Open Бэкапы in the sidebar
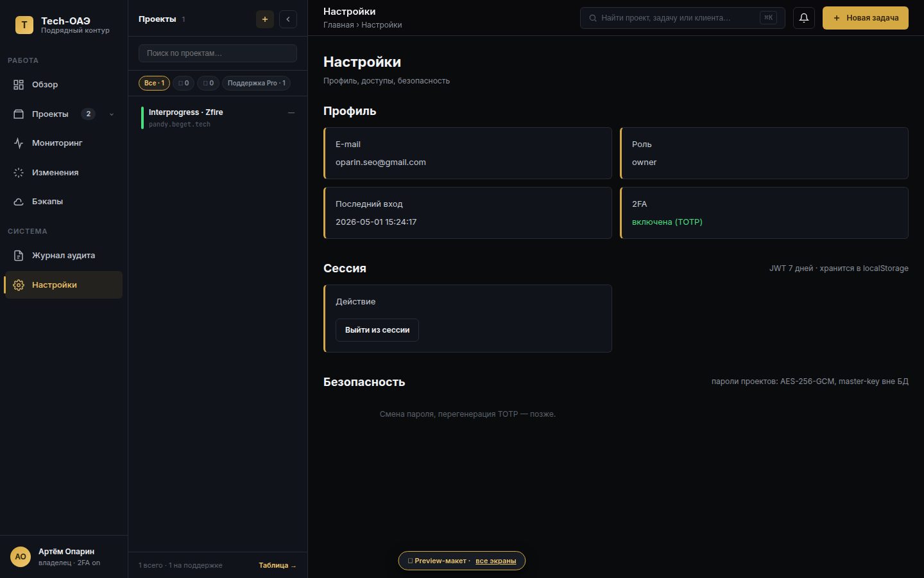 pyautogui.click(x=63, y=202)
